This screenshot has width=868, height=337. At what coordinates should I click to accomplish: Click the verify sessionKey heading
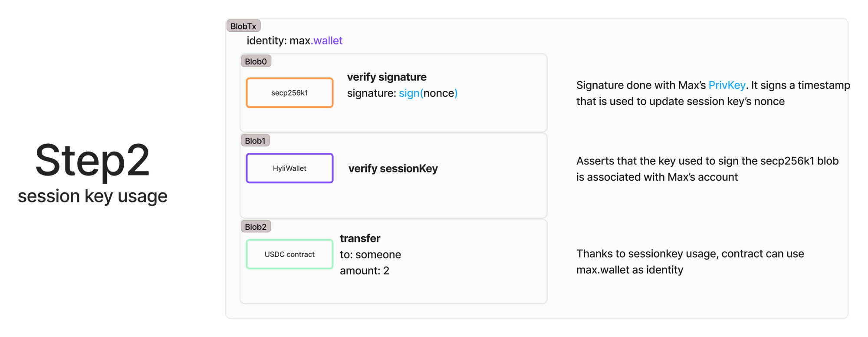[393, 168]
